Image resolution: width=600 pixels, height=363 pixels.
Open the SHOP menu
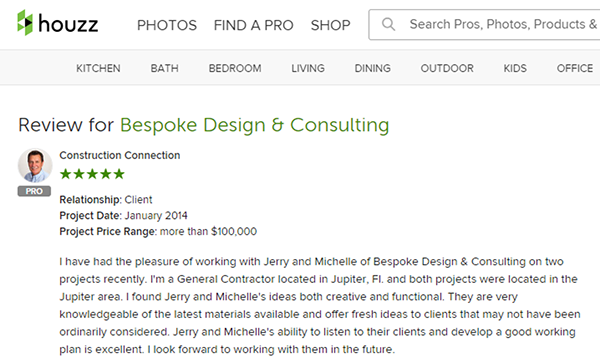[x=331, y=25]
